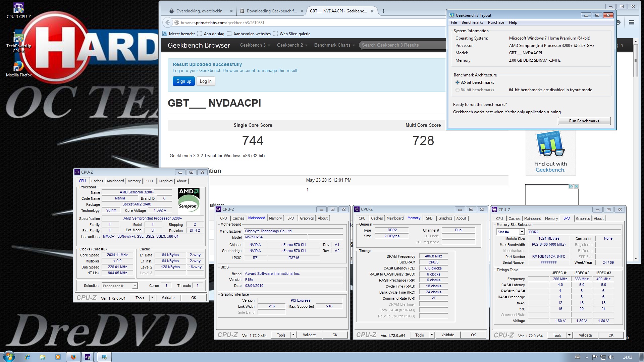Select the 32-bit benchmarks radio button

tap(458, 82)
